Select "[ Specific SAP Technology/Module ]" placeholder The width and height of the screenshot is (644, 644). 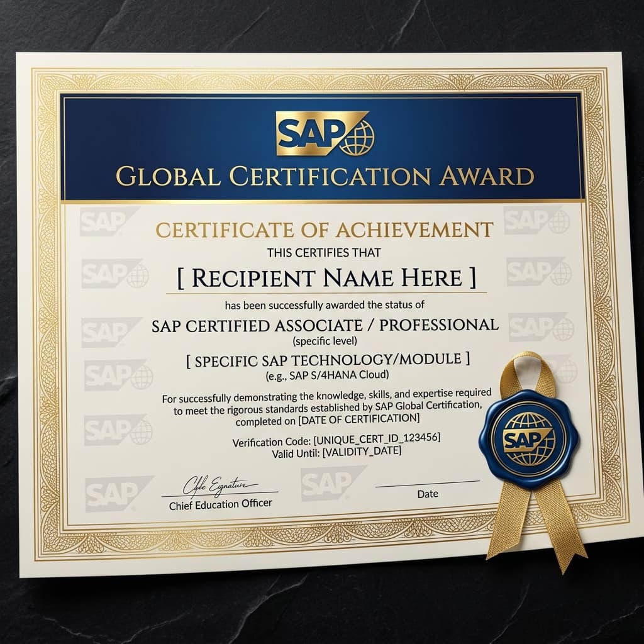click(328, 360)
